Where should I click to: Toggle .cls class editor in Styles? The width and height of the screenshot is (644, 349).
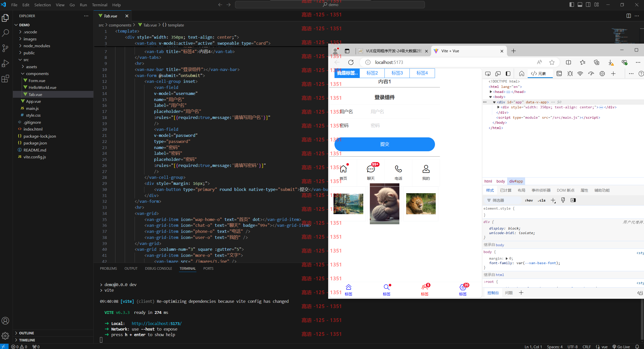pos(542,200)
